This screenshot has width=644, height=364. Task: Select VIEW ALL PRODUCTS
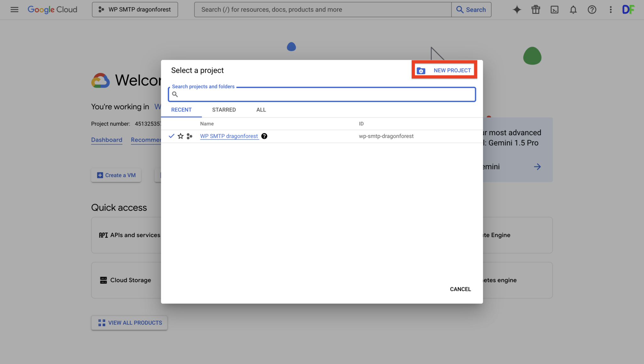pyautogui.click(x=129, y=323)
